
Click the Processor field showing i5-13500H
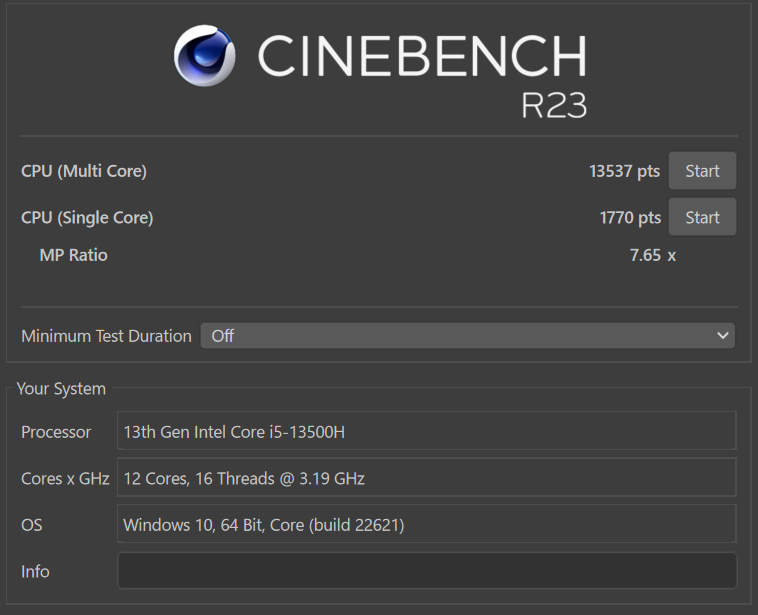(x=427, y=431)
